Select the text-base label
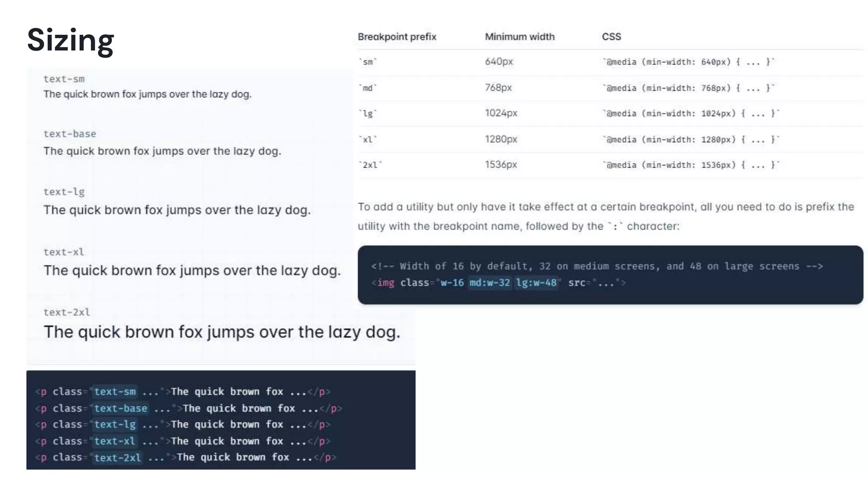 point(70,134)
